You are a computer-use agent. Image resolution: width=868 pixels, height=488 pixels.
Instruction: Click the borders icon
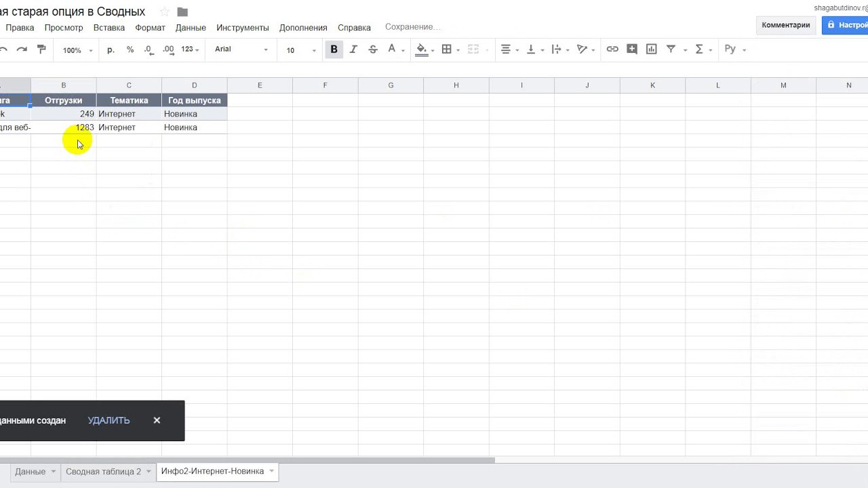pyautogui.click(x=446, y=49)
